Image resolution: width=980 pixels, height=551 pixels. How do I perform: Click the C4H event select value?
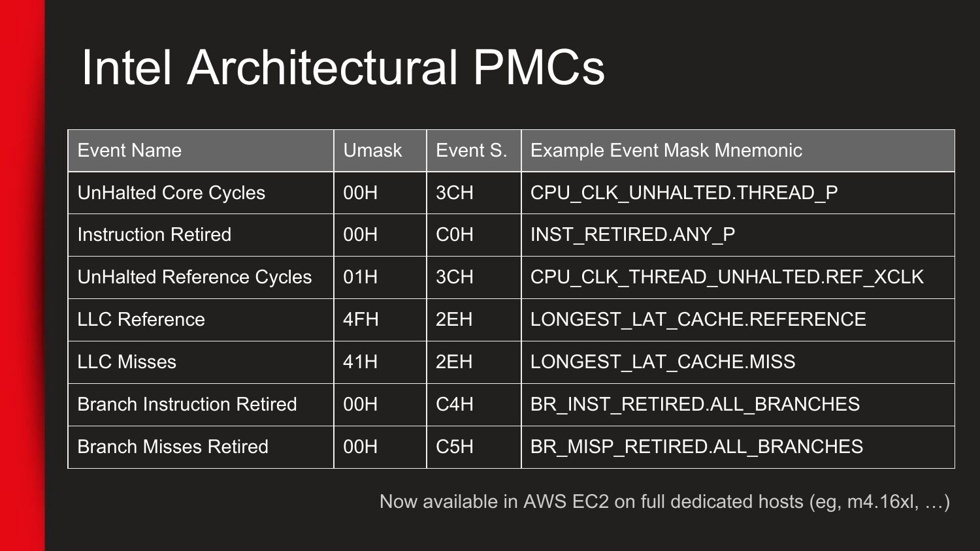point(454,405)
